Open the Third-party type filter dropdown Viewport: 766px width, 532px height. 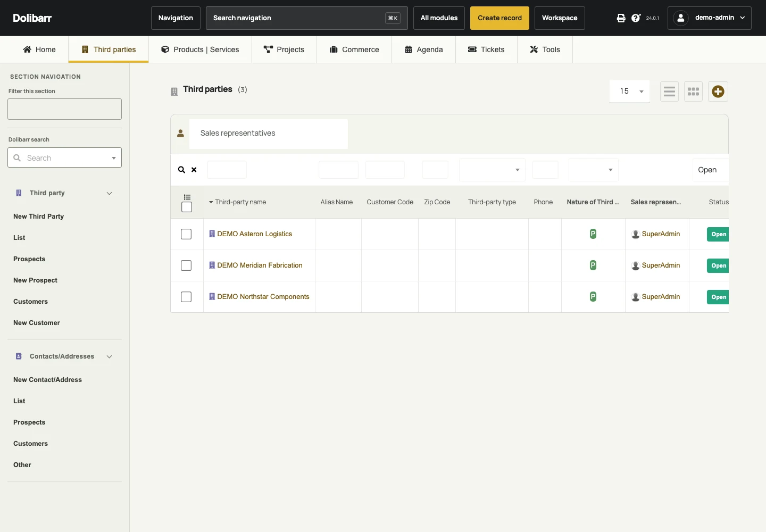coord(492,170)
